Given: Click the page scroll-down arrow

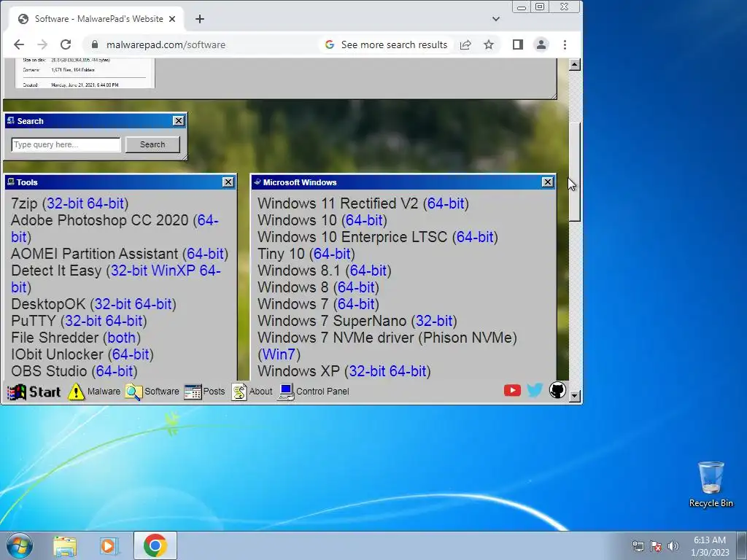Looking at the screenshot, I should [x=575, y=396].
